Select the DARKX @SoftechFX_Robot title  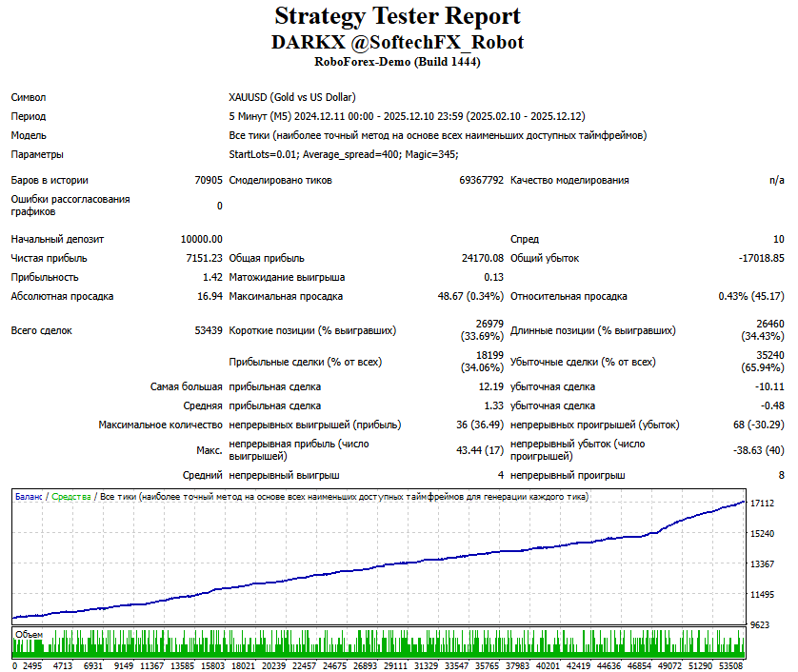[x=397, y=42]
